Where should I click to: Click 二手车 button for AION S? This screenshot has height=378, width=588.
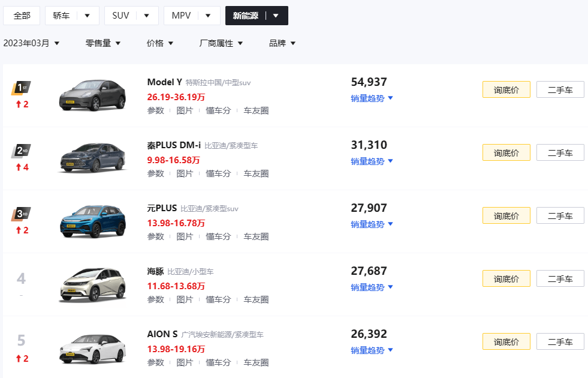pyautogui.click(x=560, y=342)
